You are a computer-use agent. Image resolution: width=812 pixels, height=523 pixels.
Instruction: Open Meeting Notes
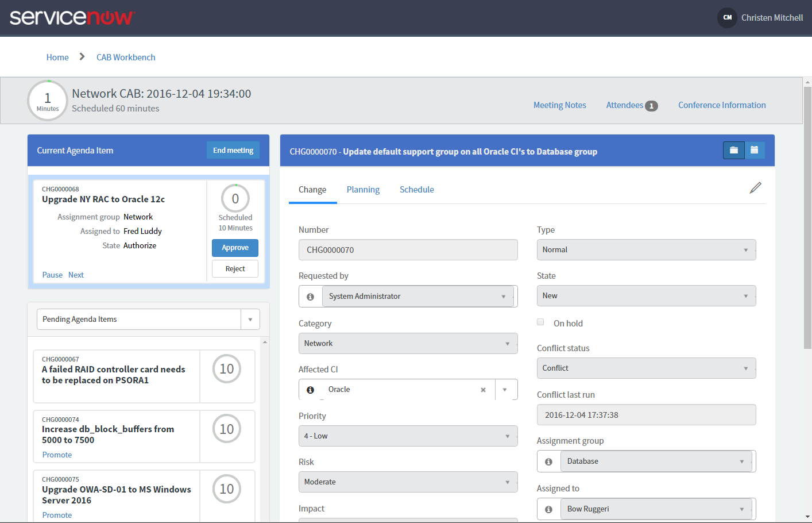pos(560,105)
